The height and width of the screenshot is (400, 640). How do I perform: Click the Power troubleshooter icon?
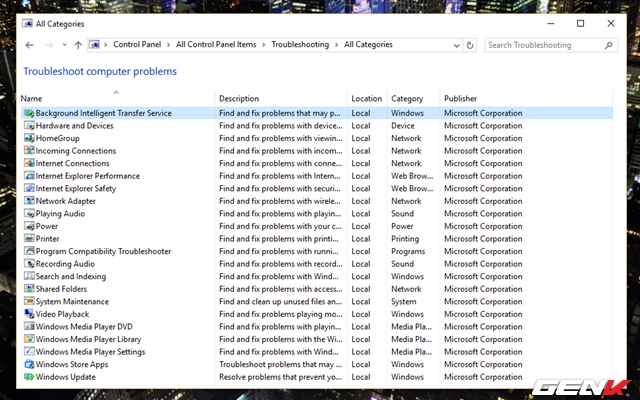(x=29, y=226)
